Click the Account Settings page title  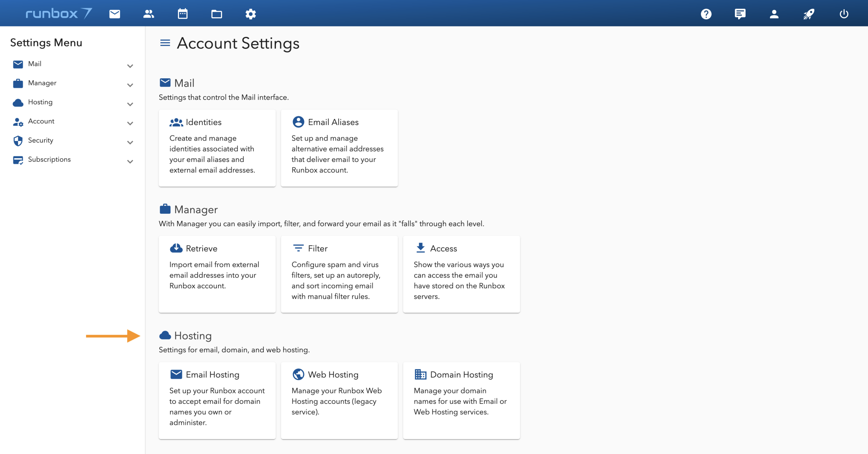coord(238,43)
